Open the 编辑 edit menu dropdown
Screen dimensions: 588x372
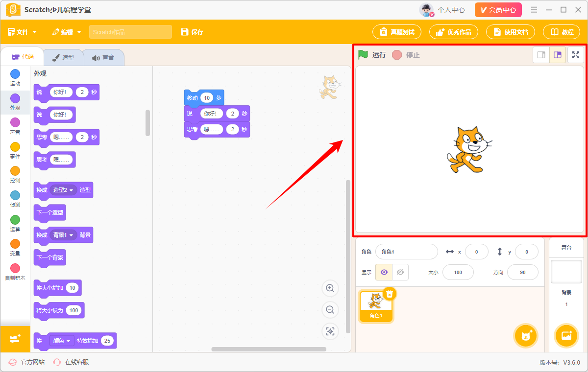click(67, 32)
